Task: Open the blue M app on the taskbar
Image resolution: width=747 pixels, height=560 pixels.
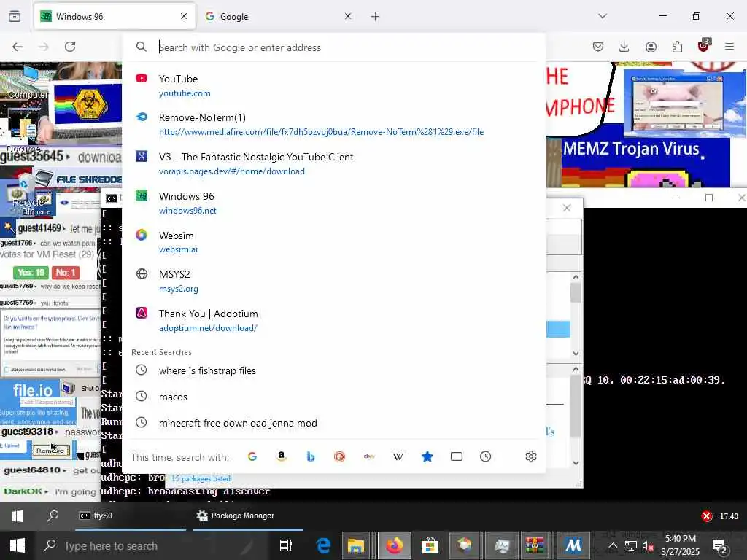Action: (573, 545)
